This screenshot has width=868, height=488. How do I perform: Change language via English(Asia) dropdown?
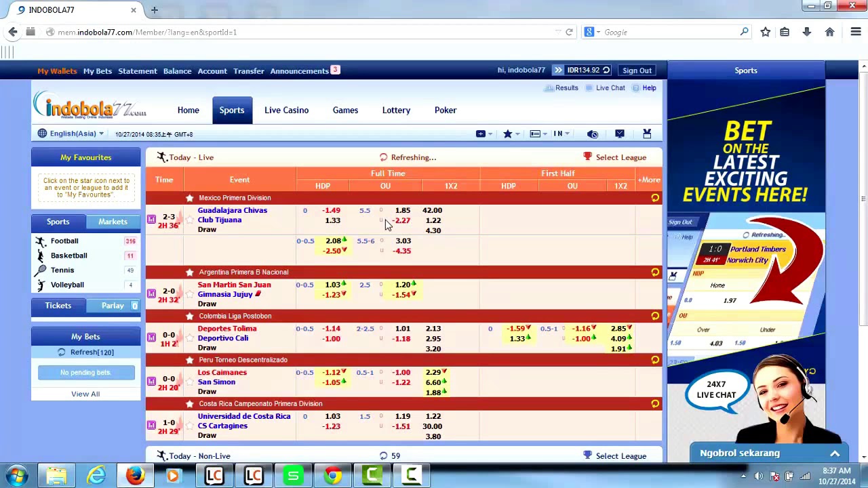click(x=71, y=134)
